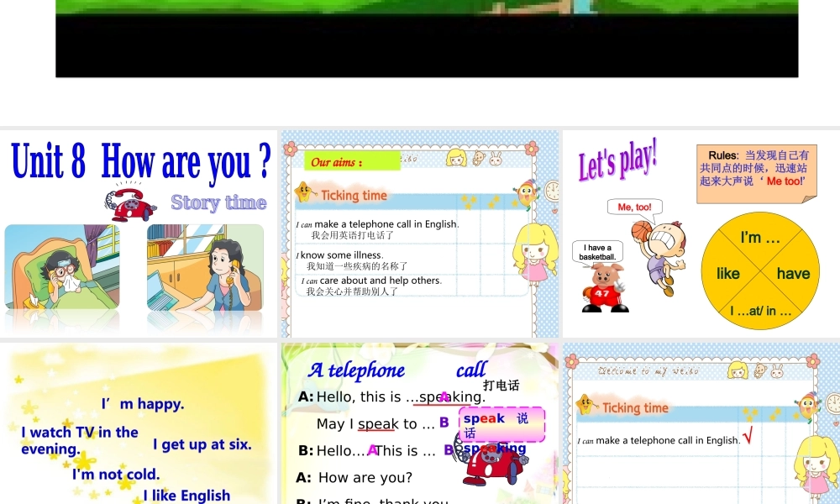The height and width of the screenshot is (504, 840).
Task: Tick the care about and help others row
Action: 468,285
